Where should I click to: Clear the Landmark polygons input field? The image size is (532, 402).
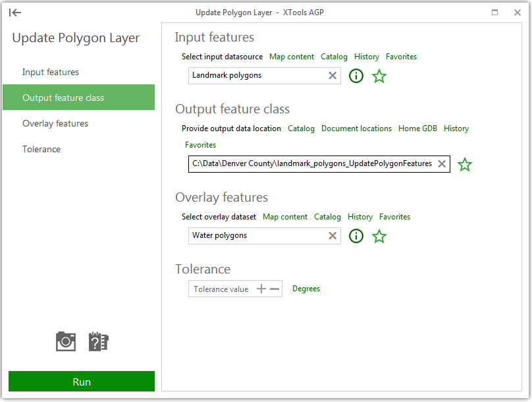point(332,76)
